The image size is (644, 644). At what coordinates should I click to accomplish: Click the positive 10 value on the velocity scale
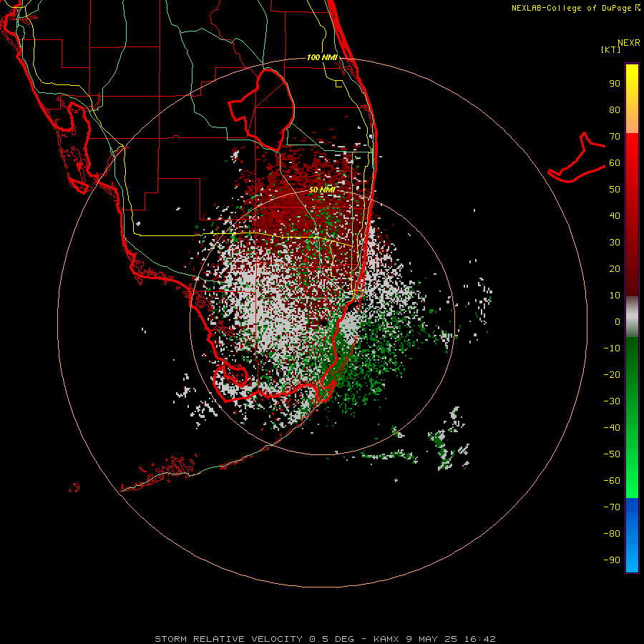[615, 296]
